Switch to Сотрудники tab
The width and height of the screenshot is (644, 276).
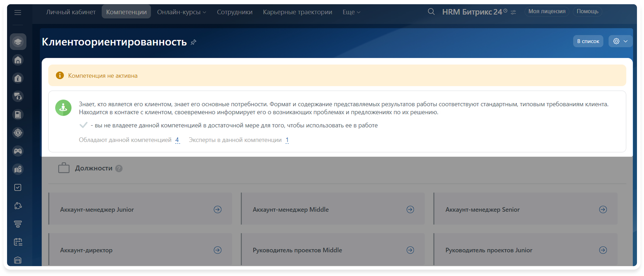click(235, 12)
